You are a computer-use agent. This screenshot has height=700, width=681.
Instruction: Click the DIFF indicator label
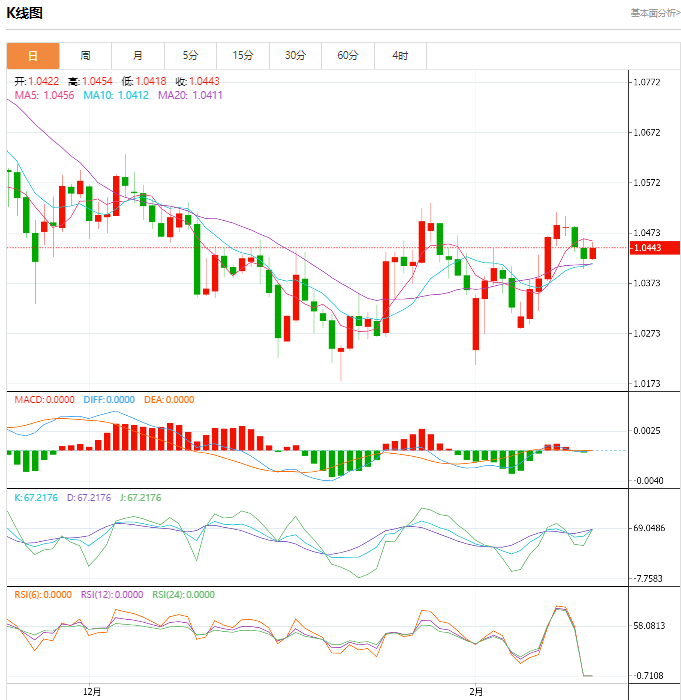pos(109,400)
